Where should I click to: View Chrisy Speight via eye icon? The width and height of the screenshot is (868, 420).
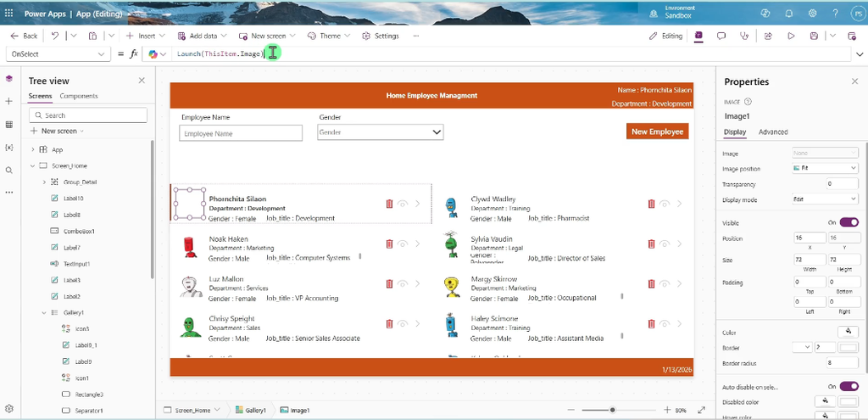coord(403,323)
